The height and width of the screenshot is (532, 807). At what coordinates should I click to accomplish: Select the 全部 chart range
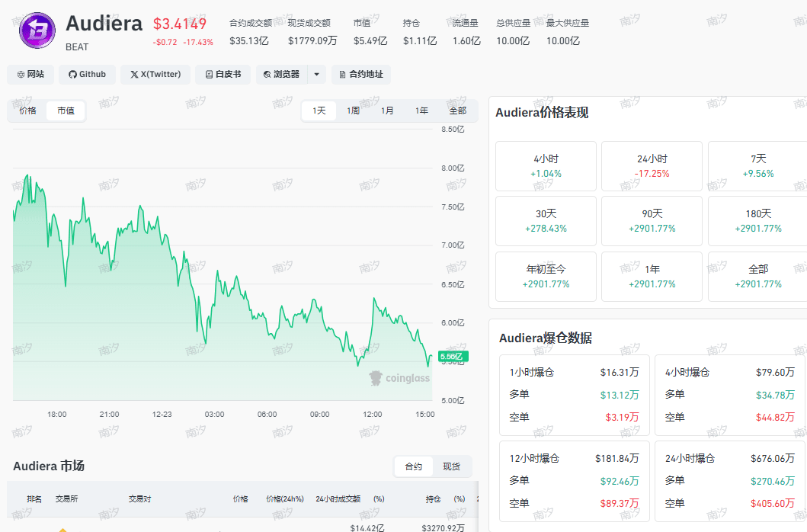[x=457, y=111]
